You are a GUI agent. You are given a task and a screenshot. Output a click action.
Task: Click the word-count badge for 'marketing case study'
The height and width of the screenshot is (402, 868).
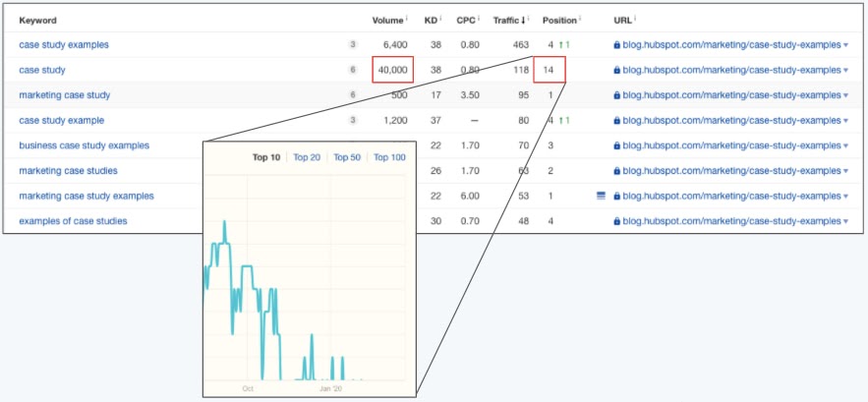(352, 95)
